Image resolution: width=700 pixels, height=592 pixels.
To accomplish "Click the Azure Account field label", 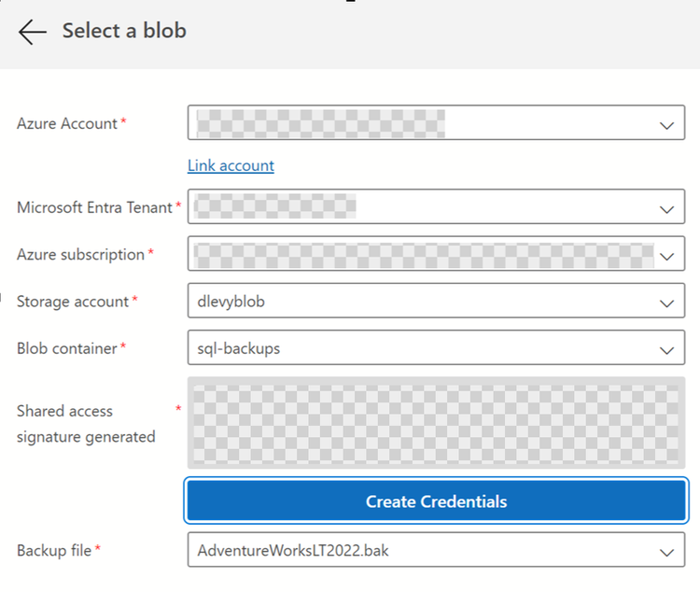I will pyautogui.click(x=67, y=123).
